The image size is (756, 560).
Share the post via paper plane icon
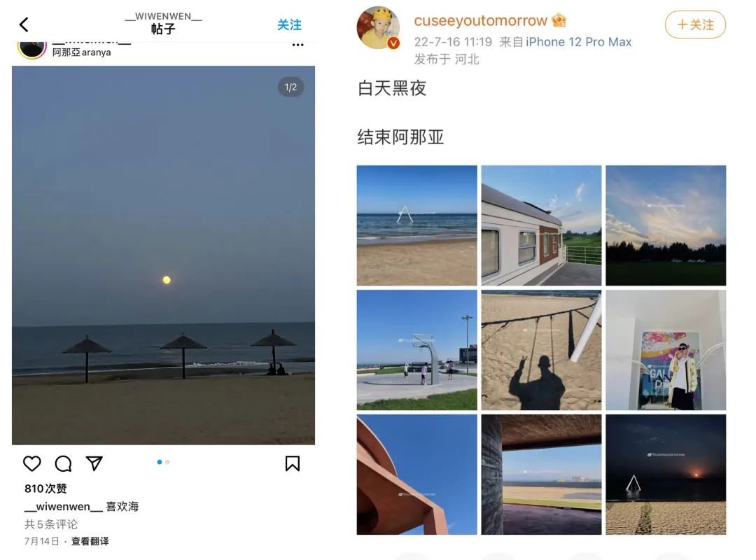click(94, 463)
